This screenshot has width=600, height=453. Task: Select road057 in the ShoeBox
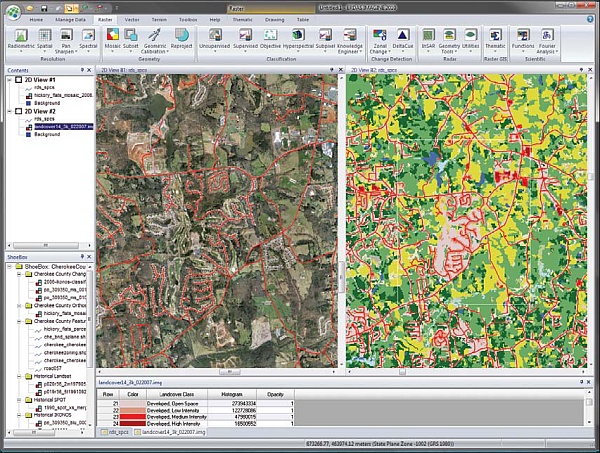53,369
